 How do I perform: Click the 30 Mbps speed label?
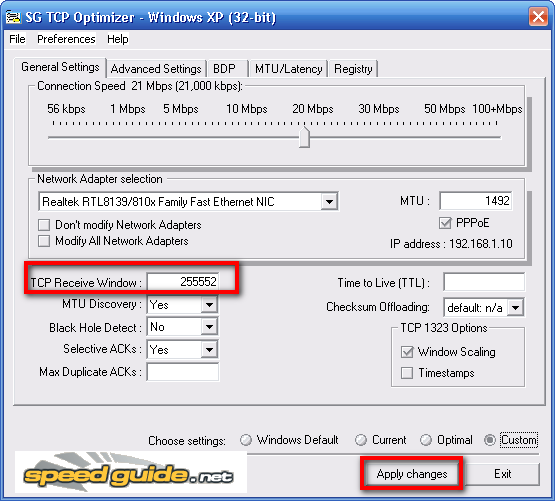[x=379, y=109]
